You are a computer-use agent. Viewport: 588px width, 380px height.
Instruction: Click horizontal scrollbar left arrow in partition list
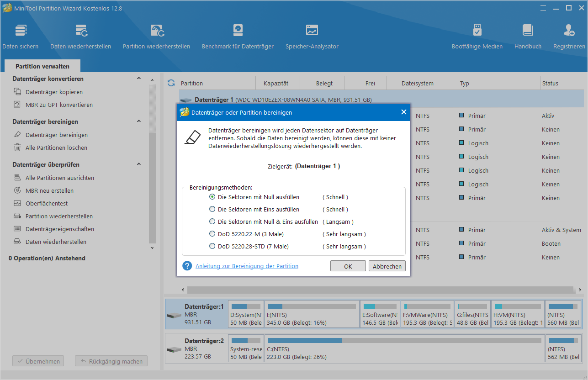point(183,290)
